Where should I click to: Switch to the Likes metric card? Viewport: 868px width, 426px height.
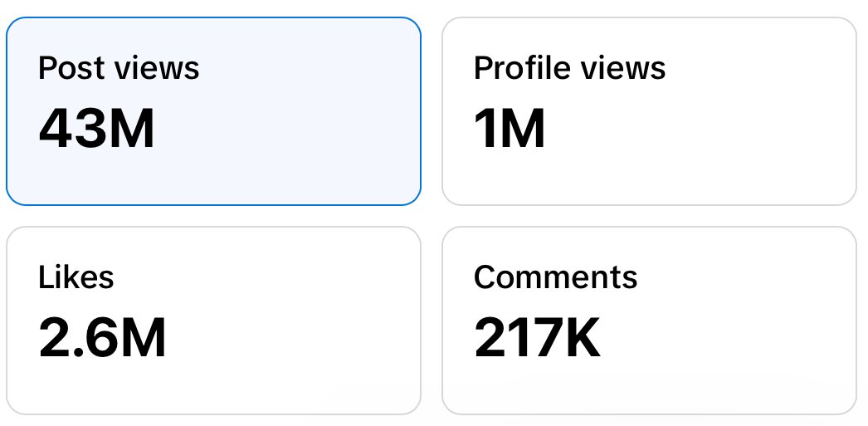[213, 321]
